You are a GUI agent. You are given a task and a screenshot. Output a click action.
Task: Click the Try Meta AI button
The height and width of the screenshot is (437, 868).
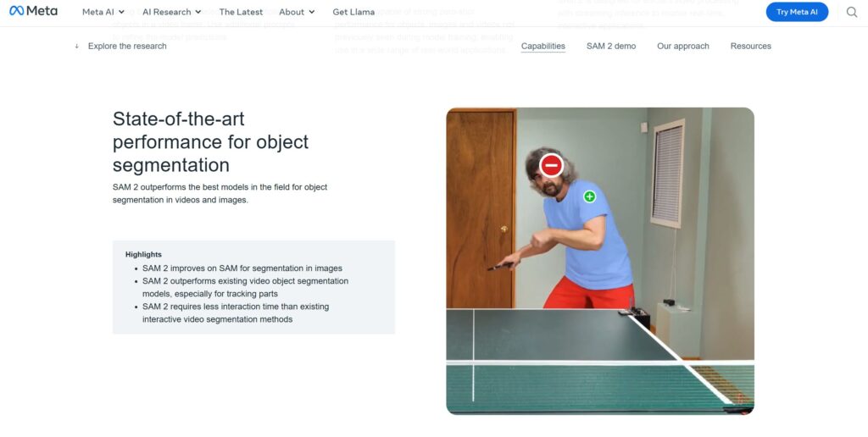click(797, 12)
